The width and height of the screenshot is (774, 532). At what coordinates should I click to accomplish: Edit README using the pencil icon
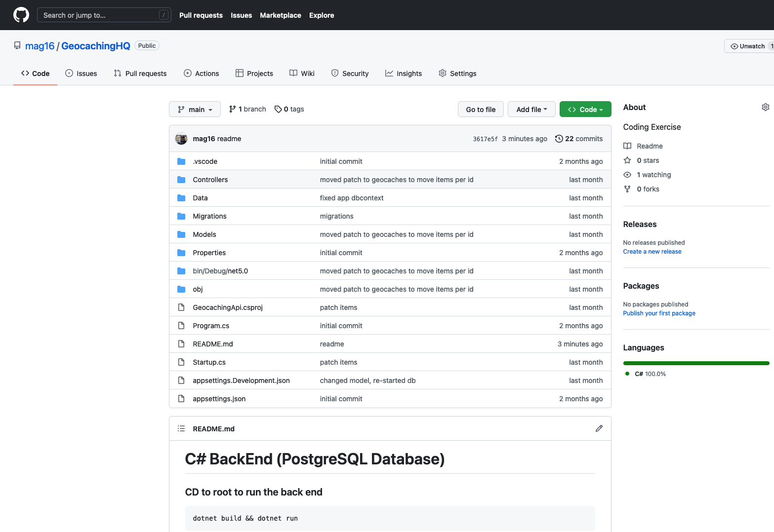click(599, 428)
